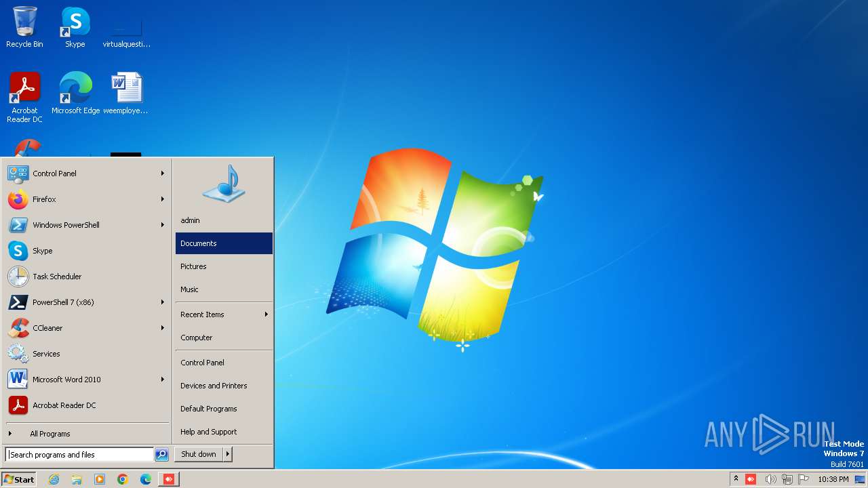The width and height of the screenshot is (868, 488).
Task: Expand Control Panel submenu arrow in left list
Action: (x=163, y=174)
